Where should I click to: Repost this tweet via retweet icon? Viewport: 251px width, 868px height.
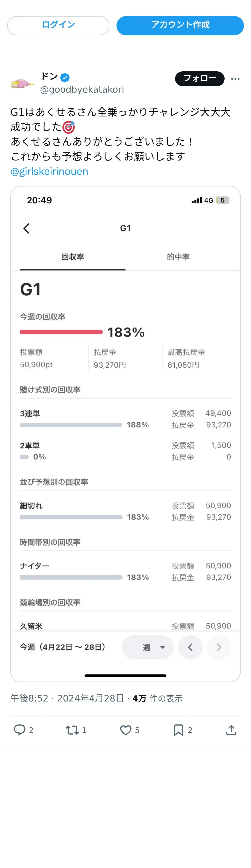click(x=72, y=730)
